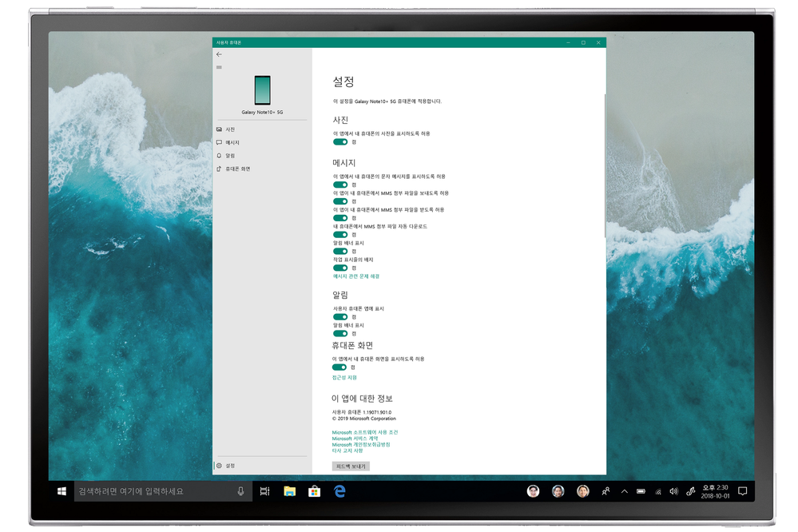Viewport: 798px width, 532px height.
Task: Toggle MMS attachment receiving (받도록) switch
Action: (340, 218)
